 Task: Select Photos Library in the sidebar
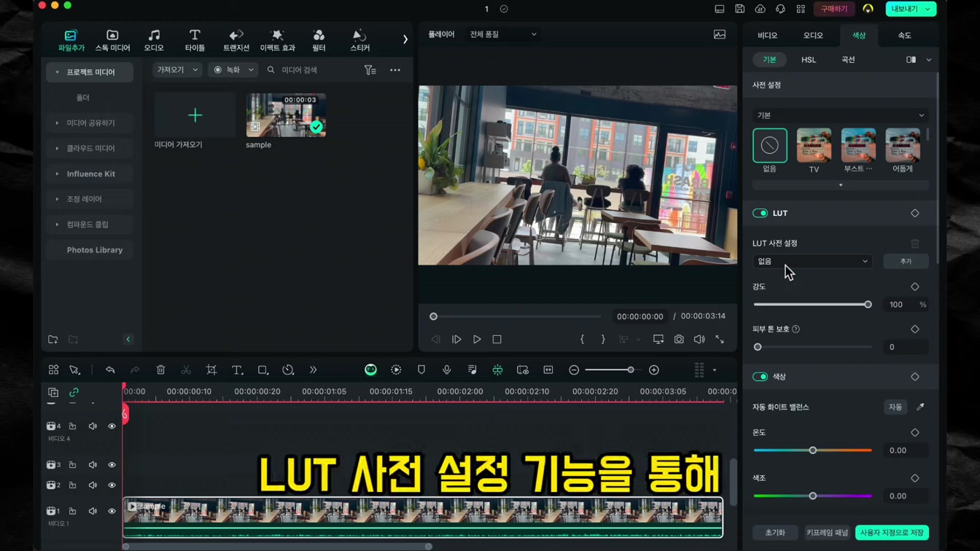[x=94, y=250]
